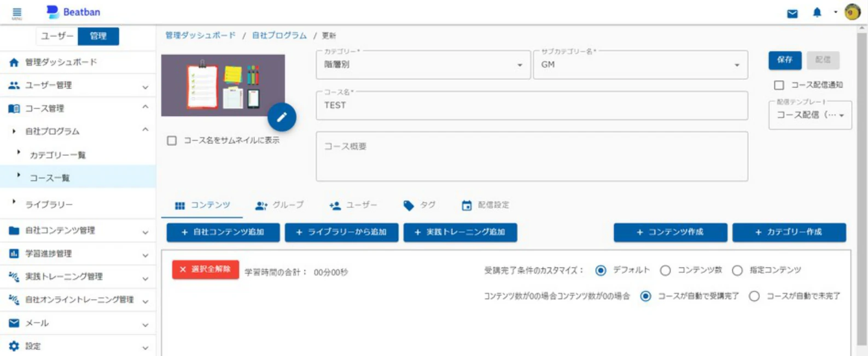868x356 pixels.
Task: Select the 指定コンテンツ radio option
Action: tap(737, 270)
